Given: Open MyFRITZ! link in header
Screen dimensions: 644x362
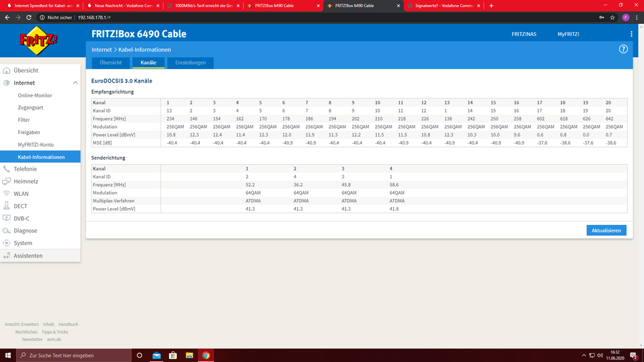Looking at the screenshot, I should coord(569,34).
